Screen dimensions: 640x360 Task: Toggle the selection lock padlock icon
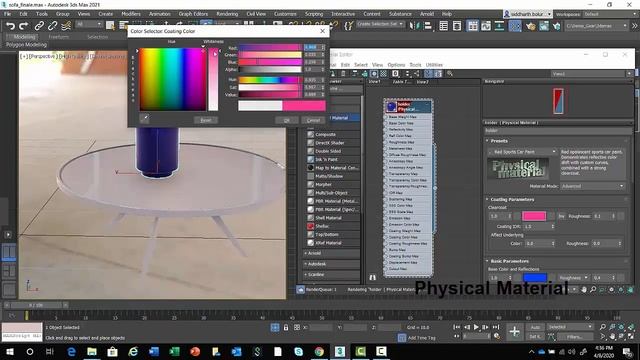click(286, 327)
